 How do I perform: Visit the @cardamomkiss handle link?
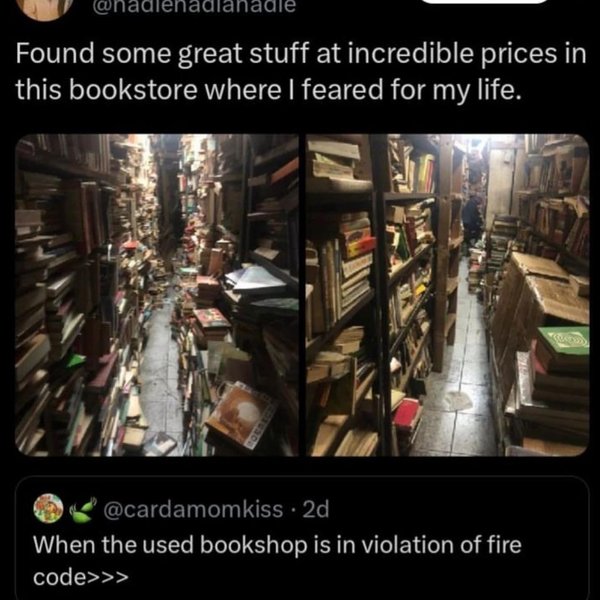click(x=193, y=509)
